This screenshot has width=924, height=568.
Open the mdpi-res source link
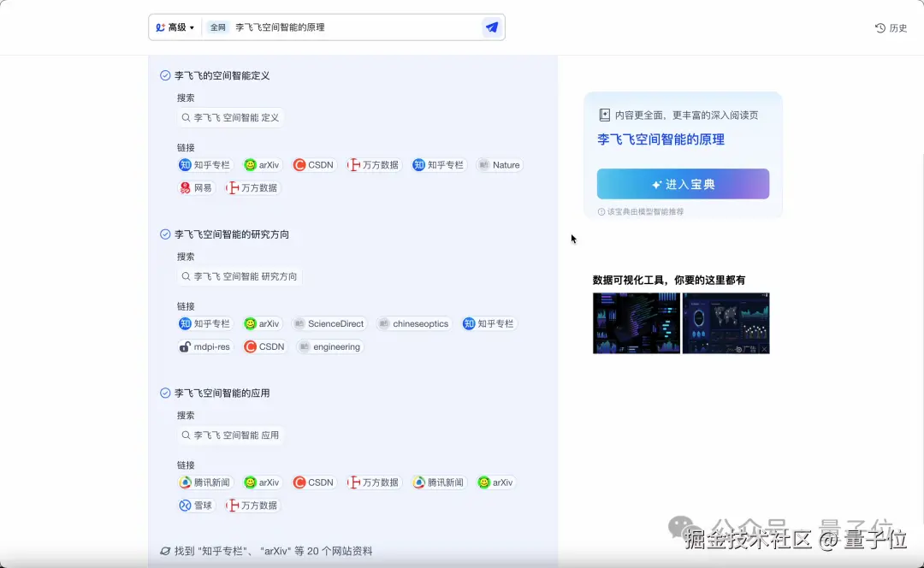tap(204, 346)
